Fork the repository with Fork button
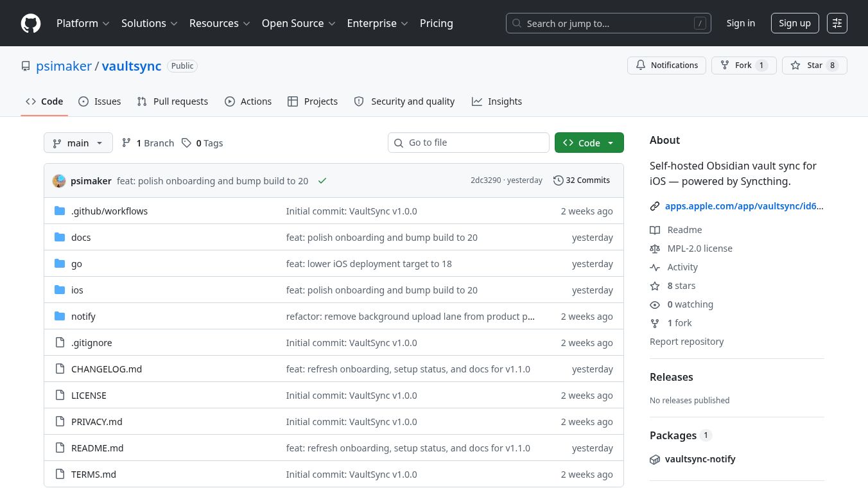868x488 pixels. tap(743, 65)
